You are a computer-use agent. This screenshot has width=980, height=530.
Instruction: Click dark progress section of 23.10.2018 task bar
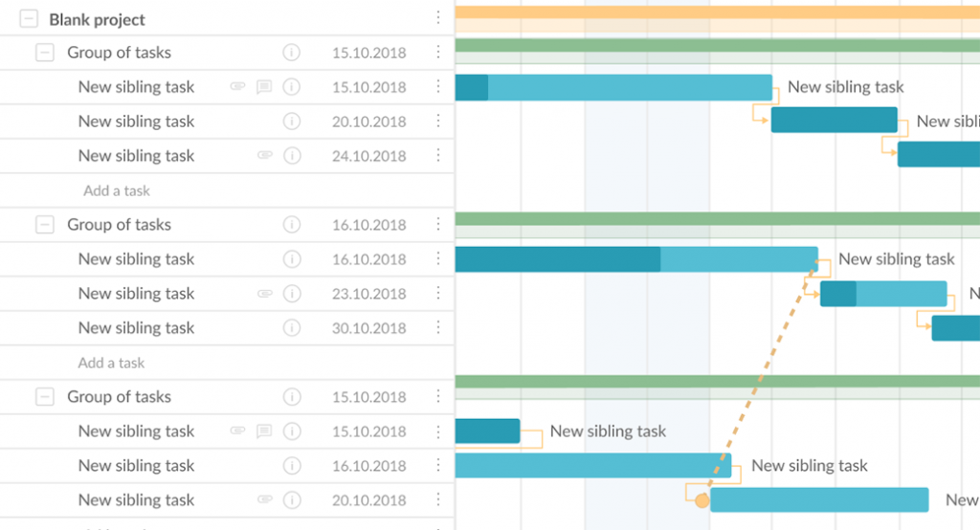[838, 294]
